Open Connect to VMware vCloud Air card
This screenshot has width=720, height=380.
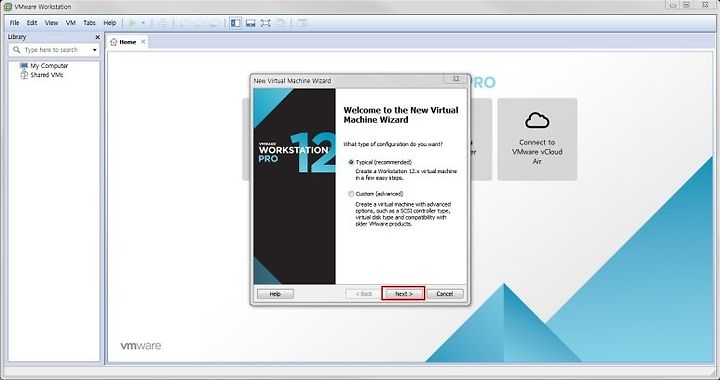537,139
